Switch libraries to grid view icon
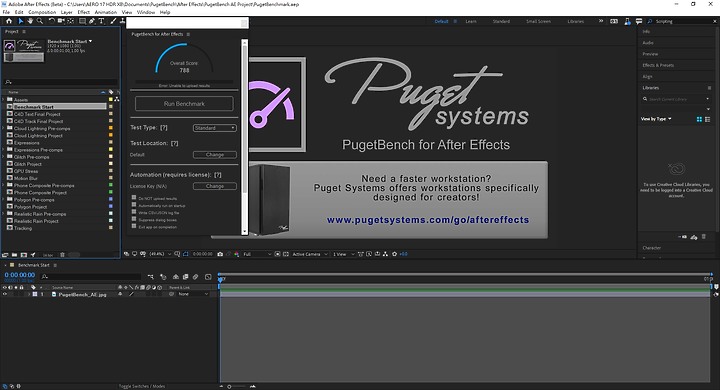720x390 pixels. [699, 119]
